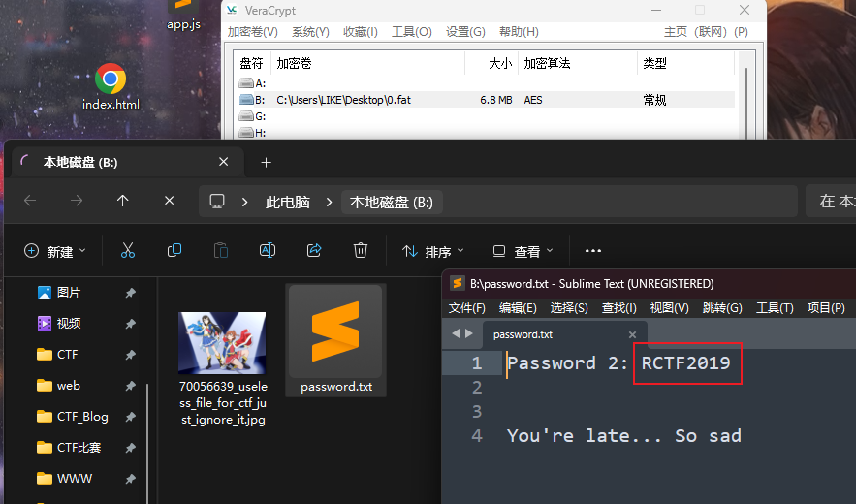Click the Paste icon in Explorer toolbar
The width and height of the screenshot is (856, 504).
click(221, 251)
